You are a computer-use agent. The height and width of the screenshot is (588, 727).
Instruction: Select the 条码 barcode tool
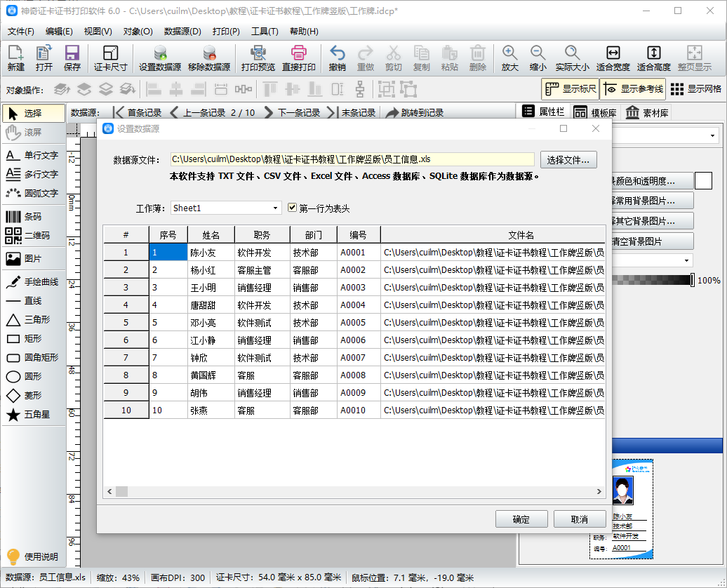(32, 217)
